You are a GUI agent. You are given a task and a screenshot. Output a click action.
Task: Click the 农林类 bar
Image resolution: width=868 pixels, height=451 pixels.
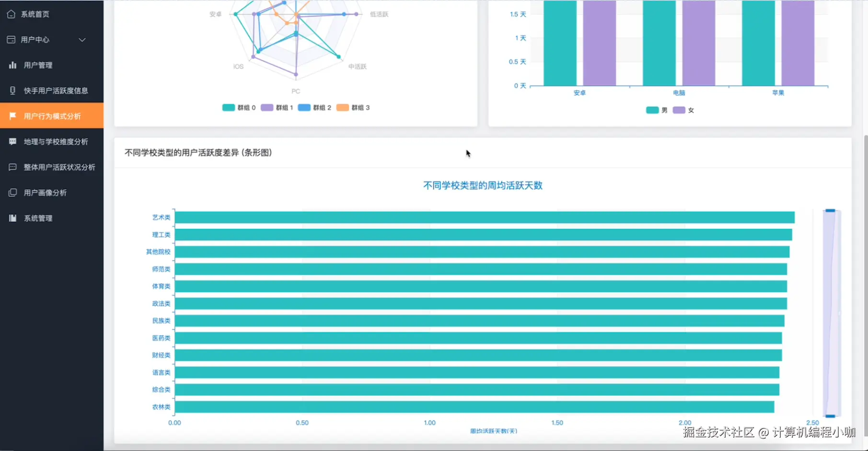(x=475, y=406)
